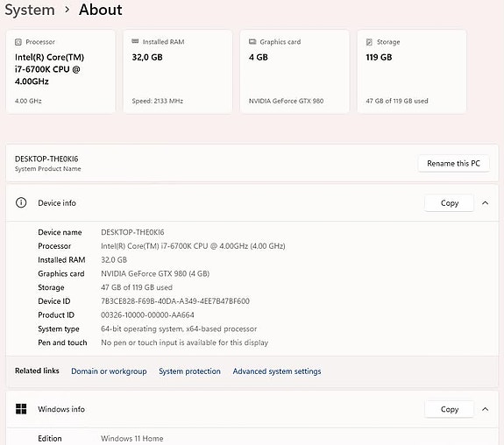Open the Storage 119 GB card

point(412,72)
